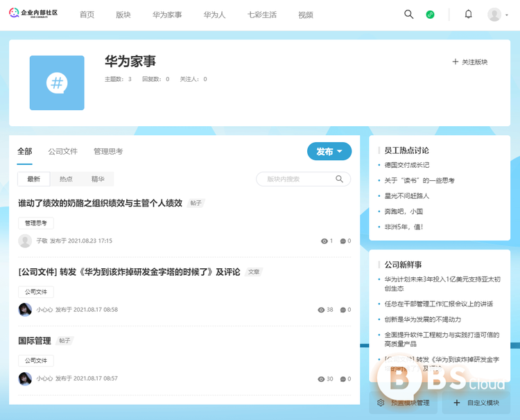This screenshot has height=420, width=520.
Task: Click the plus icon beside 关注版块
Action: point(456,62)
